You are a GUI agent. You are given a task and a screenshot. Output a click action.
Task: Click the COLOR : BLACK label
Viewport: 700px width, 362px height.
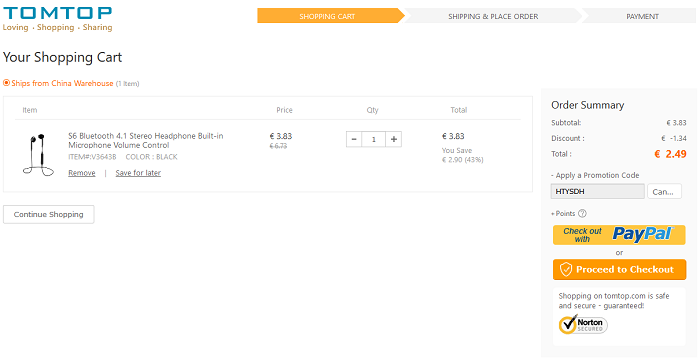(151, 157)
